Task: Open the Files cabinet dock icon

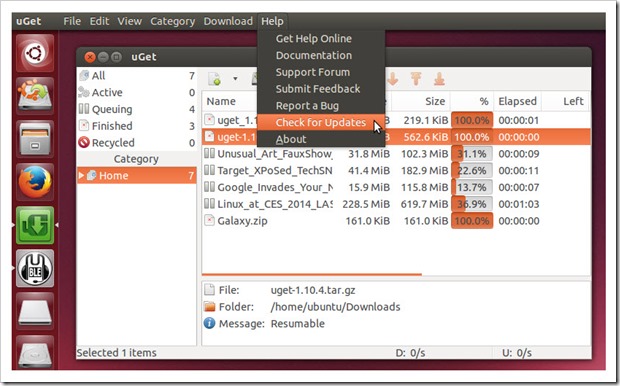Action: (x=35, y=139)
